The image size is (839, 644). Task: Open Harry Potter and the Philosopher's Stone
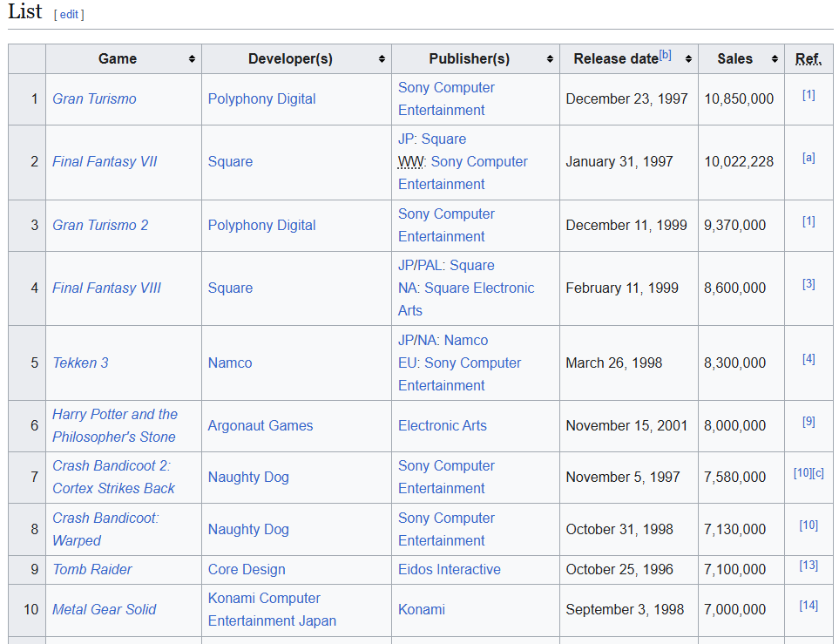pos(114,425)
